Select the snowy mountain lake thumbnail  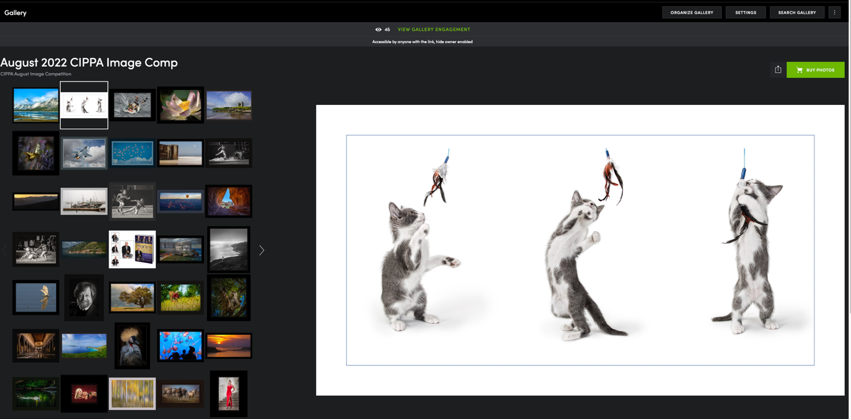(x=36, y=105)
